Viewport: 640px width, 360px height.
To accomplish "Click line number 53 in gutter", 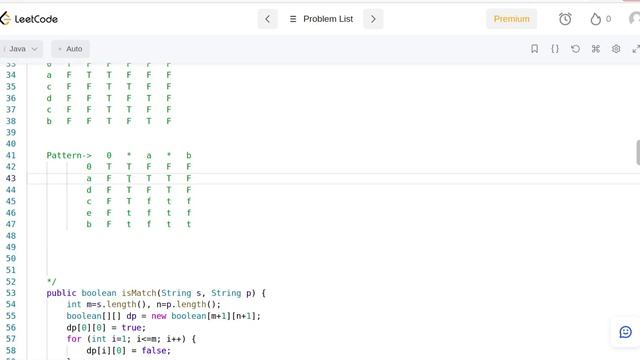I will [11, 293].
